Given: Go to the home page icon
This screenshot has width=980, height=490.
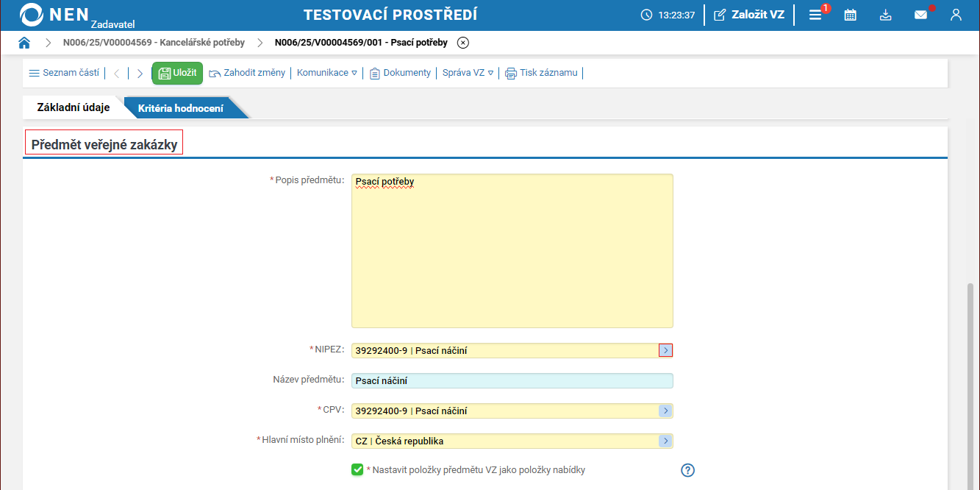Looking at the screenshot, I should (24, 43).
